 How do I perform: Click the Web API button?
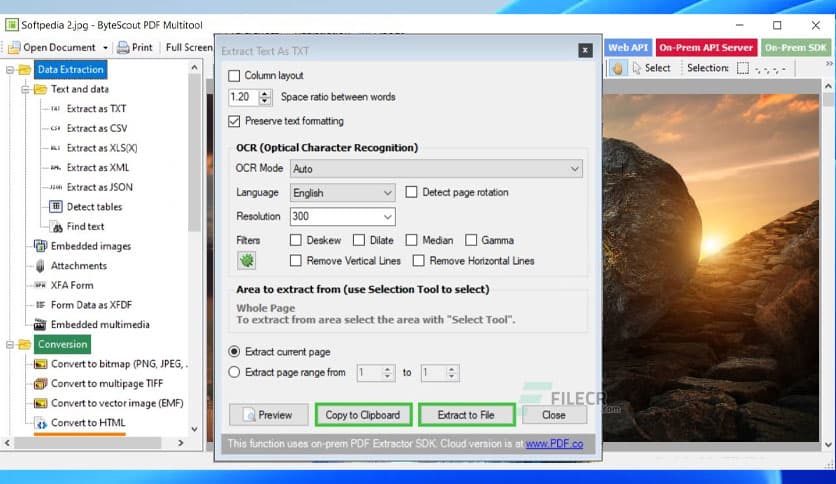(628, 47)
